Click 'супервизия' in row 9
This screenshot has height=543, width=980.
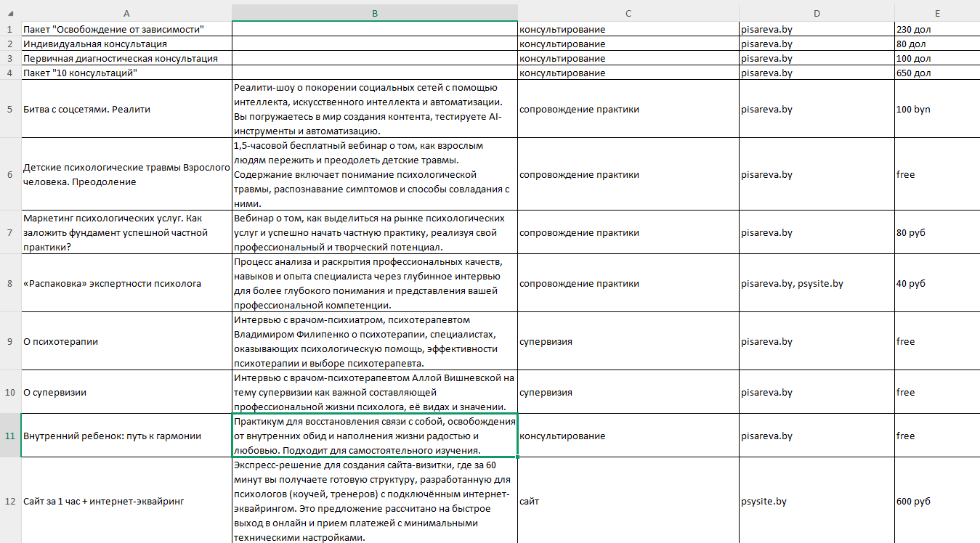(628, 341)
